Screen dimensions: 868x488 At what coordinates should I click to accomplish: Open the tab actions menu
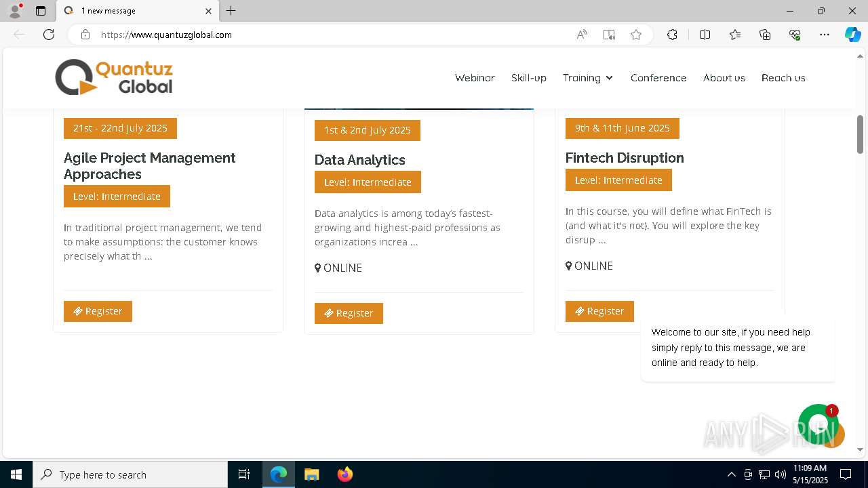41,11
